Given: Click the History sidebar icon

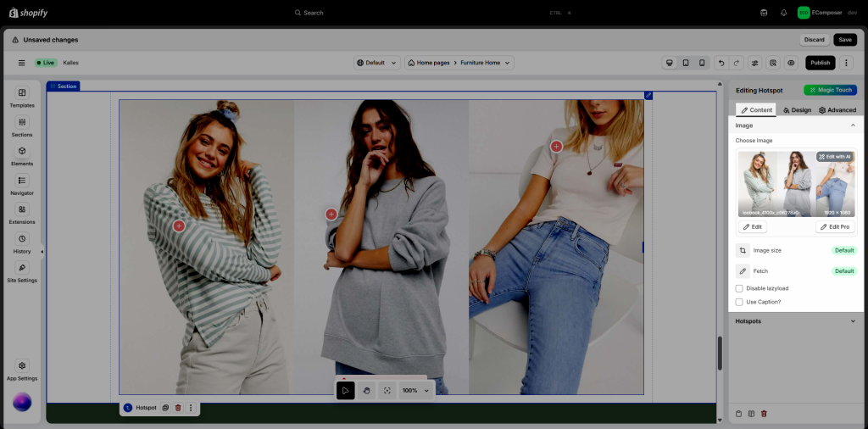Looking at the screenshot, I should click(22, 242).
